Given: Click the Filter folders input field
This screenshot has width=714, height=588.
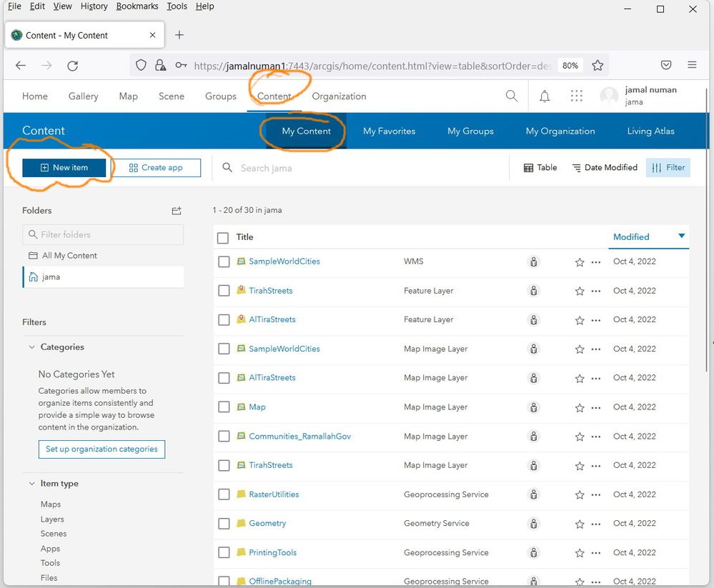Looking at the screenshot, I should (x=104, y=234).
